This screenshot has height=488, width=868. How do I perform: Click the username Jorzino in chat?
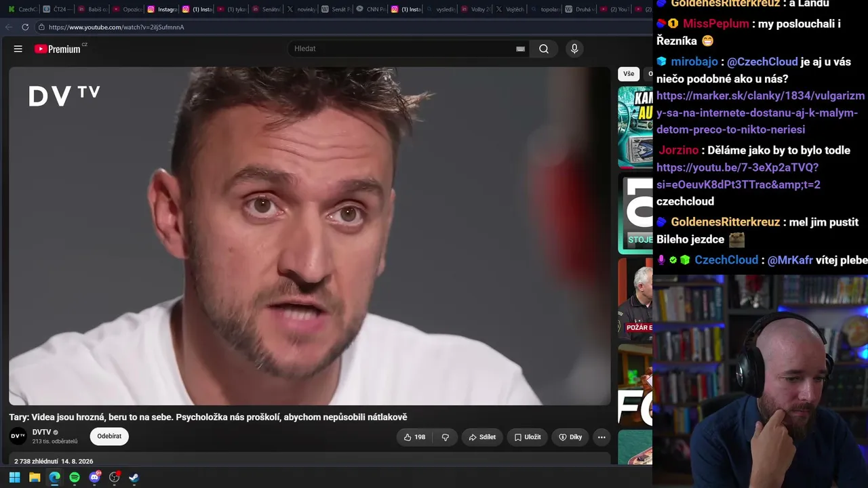click(678, 150)
